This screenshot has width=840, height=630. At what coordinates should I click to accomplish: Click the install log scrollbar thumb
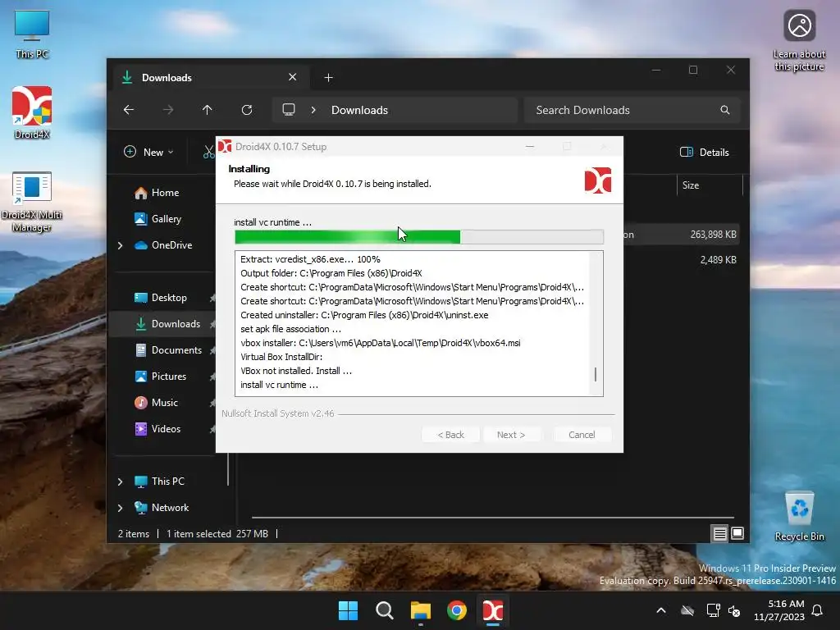point(596,374)
